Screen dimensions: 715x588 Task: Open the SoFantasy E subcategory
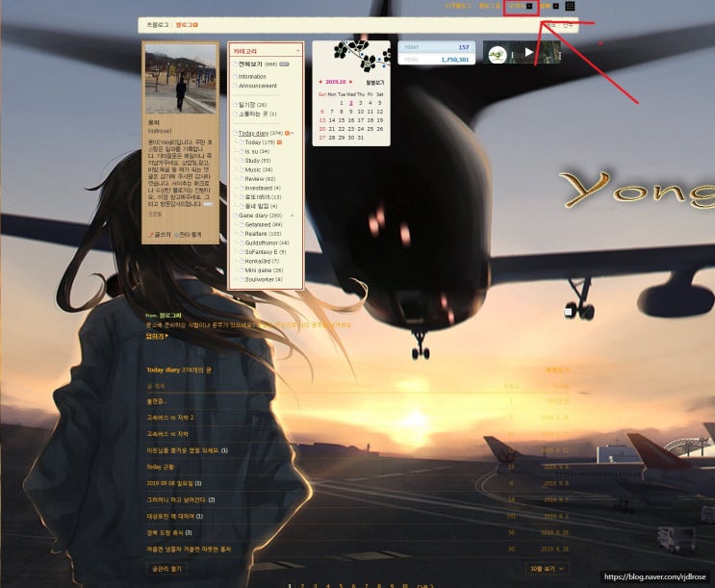tap(261, 252)
